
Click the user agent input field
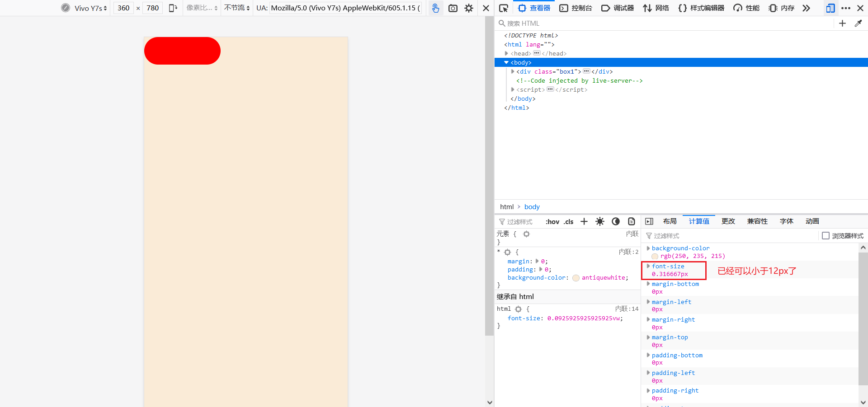pos(345,8)
